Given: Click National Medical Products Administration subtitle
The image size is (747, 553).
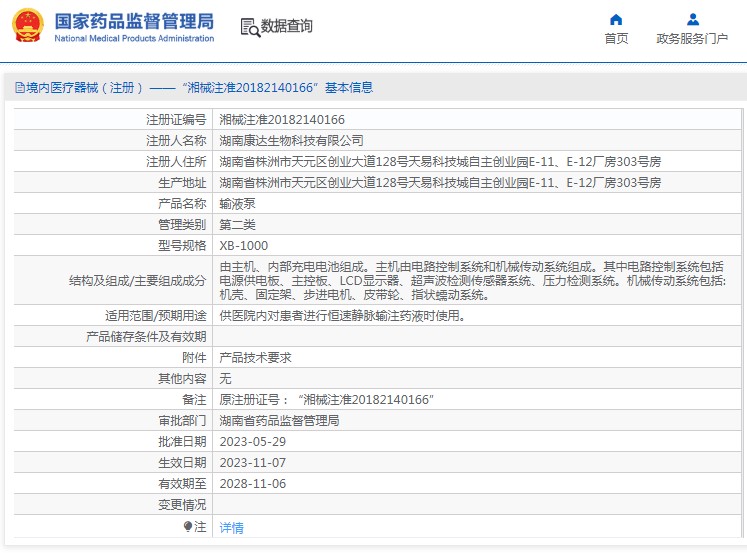Looking at the screenshot, I should pyautogui.click(x=134, y=39).
